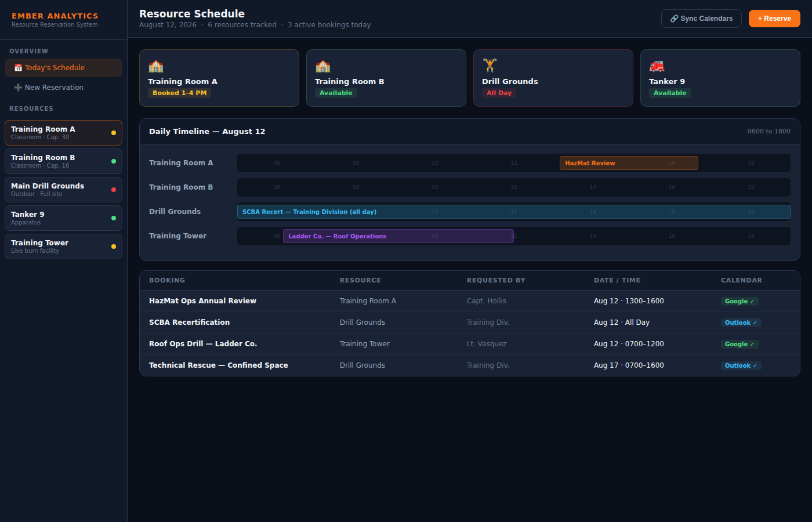Click the Daily Timeline August 12 heading

[x=207, y=132]
